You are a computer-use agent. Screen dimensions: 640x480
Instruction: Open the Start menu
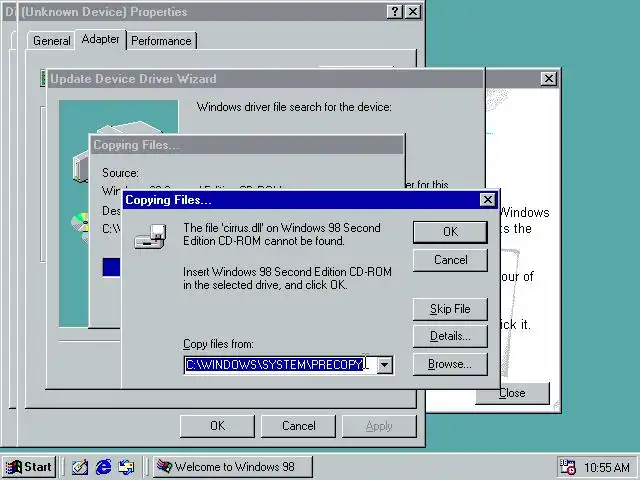(x=29, y=467)
